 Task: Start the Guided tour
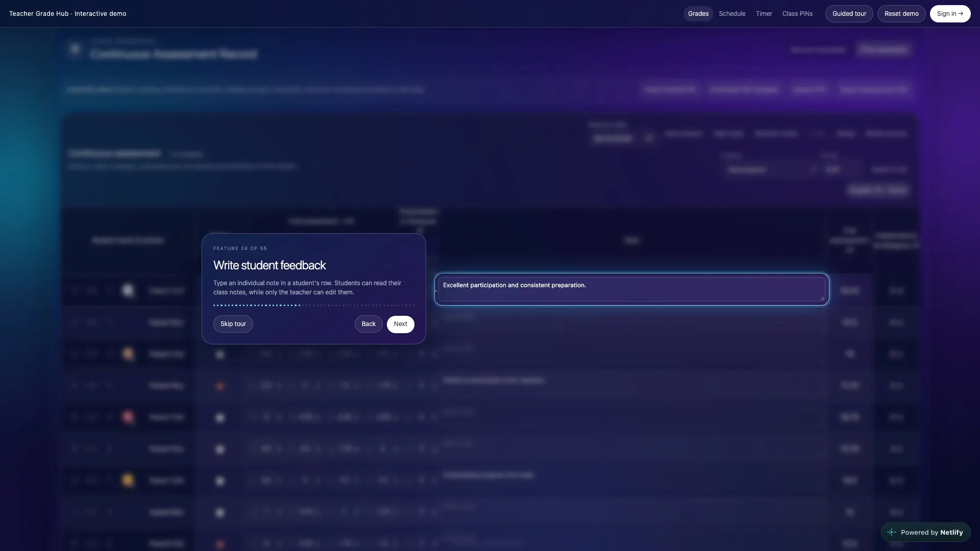click(849, 14)
